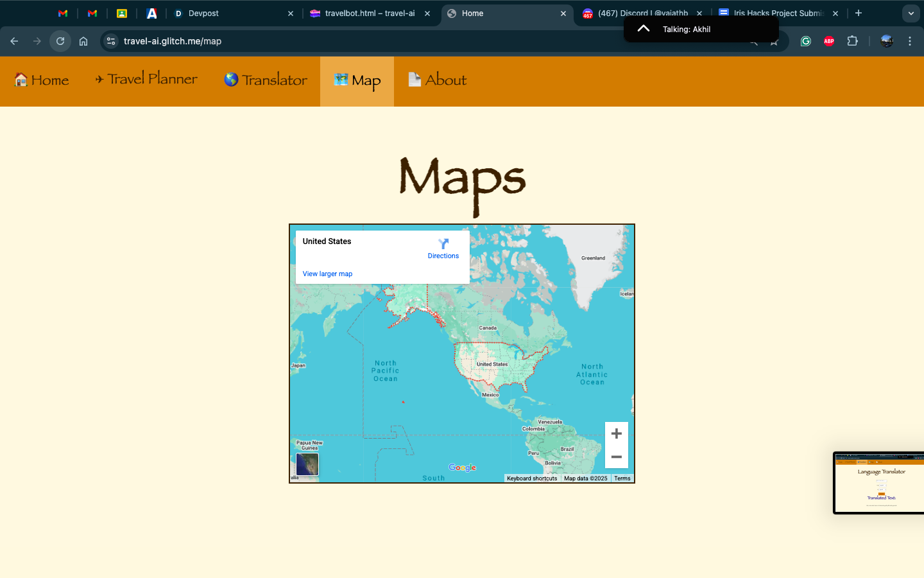This screenshot has width=924, height=578.
Task: Open the Chrome three-dot menu
Action: pyautogui.click(x=910, y=41)
